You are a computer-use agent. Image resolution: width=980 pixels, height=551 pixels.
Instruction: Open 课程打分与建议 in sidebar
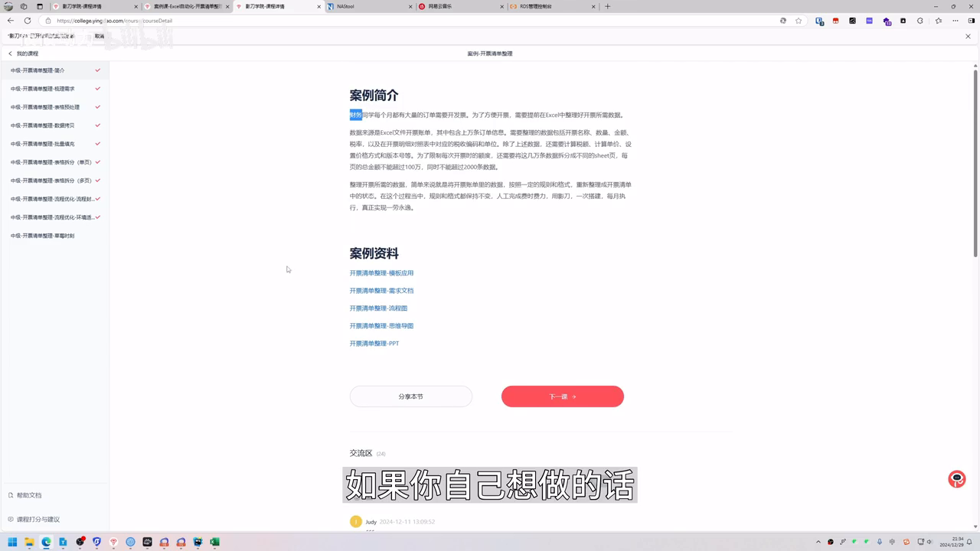(34, 519)
